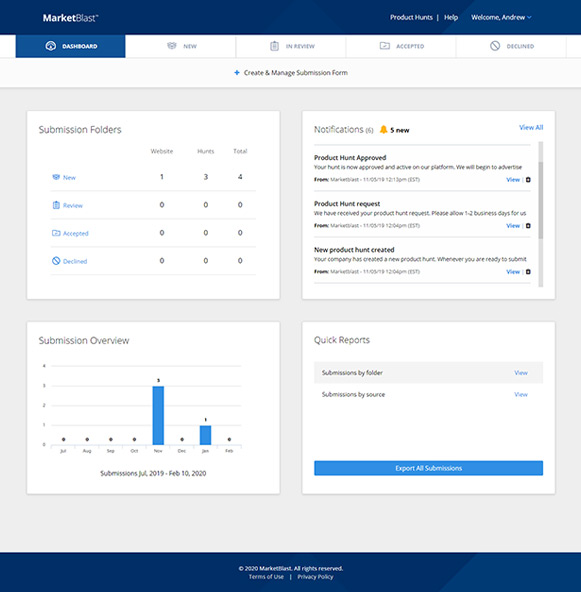
Task: Click Export All Submissions button
Action: (x=428, y=468)
